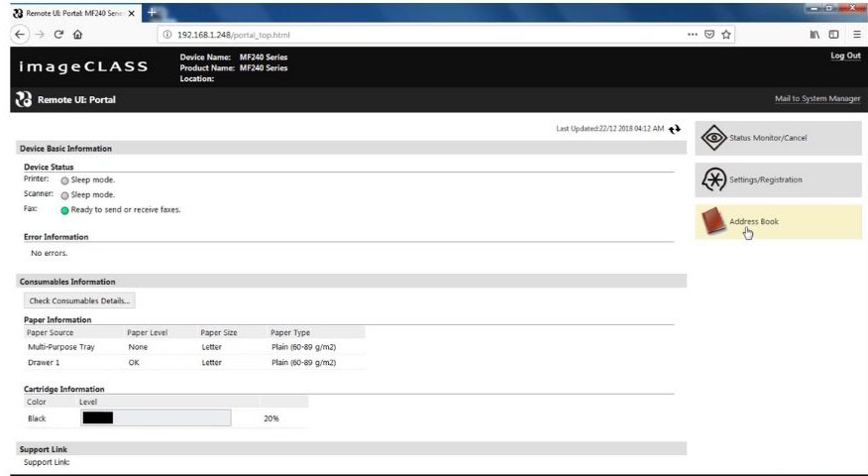Select the Remote UI Portal browser tab
This screenshot has width=868, height=476.
tap(67, 11)
